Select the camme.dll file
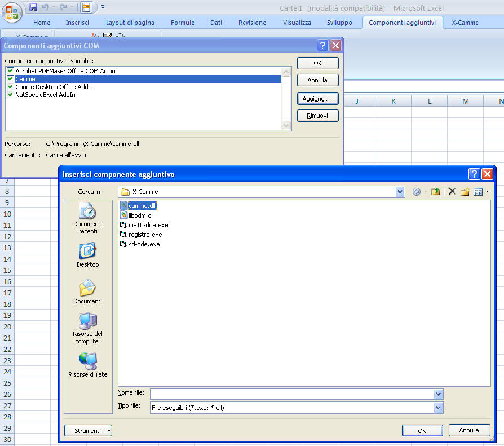 [x=138, y=206]
